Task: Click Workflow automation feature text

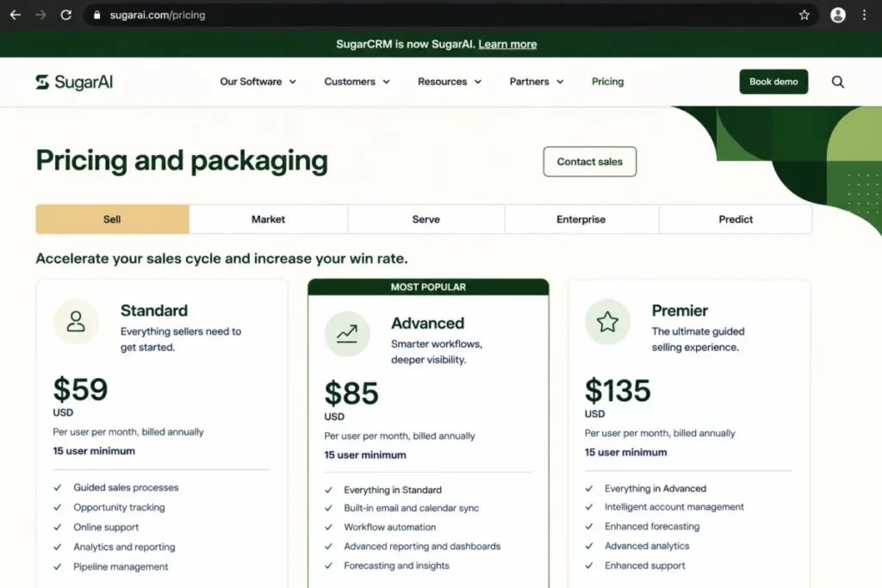Action: click(x=390, y=527)
